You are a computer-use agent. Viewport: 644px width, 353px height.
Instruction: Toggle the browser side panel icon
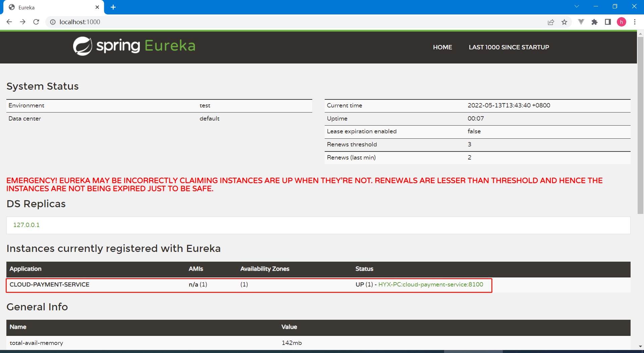(x=608, y=22)
